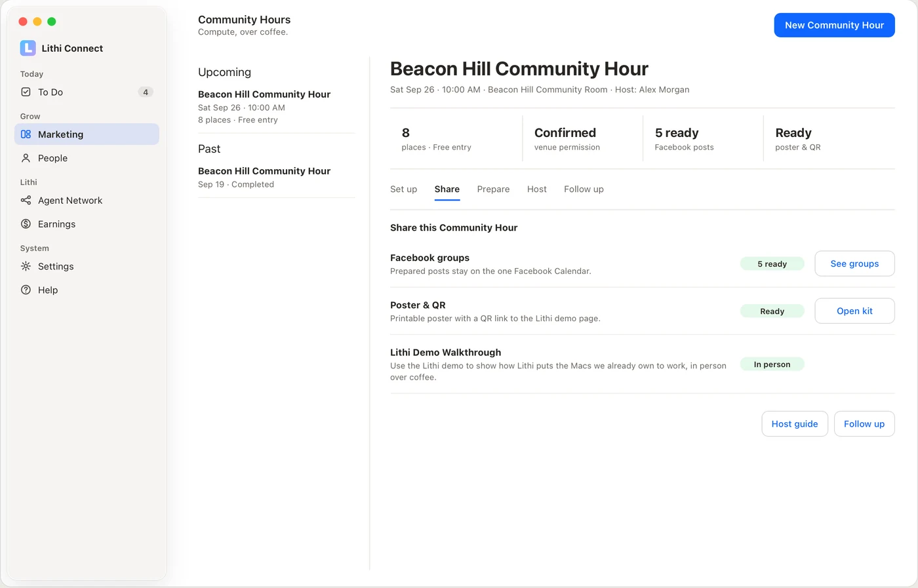Image resolution: width=918 pixels, height=588 pixels.
Task: Click the Settings gear icon
Action: [26, 266]
